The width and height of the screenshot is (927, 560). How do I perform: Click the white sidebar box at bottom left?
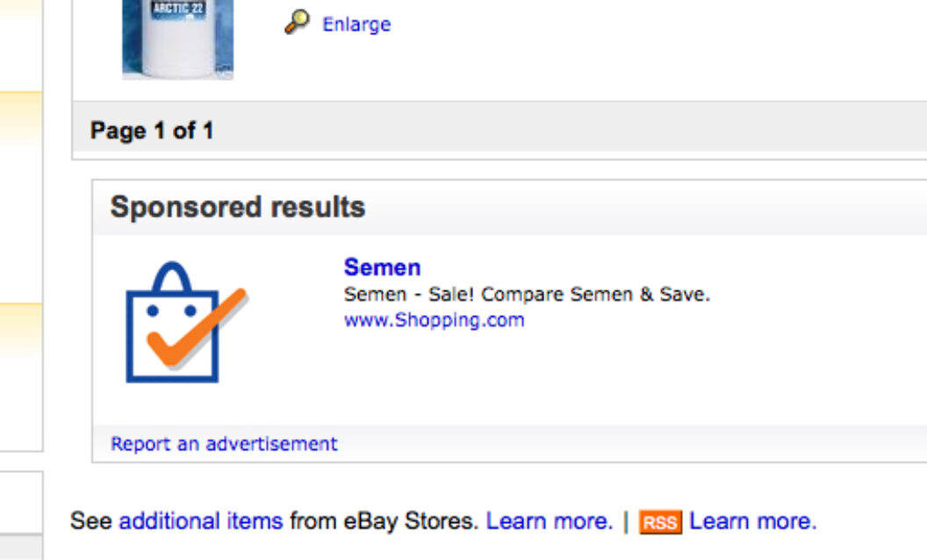(x=21, y=503)
